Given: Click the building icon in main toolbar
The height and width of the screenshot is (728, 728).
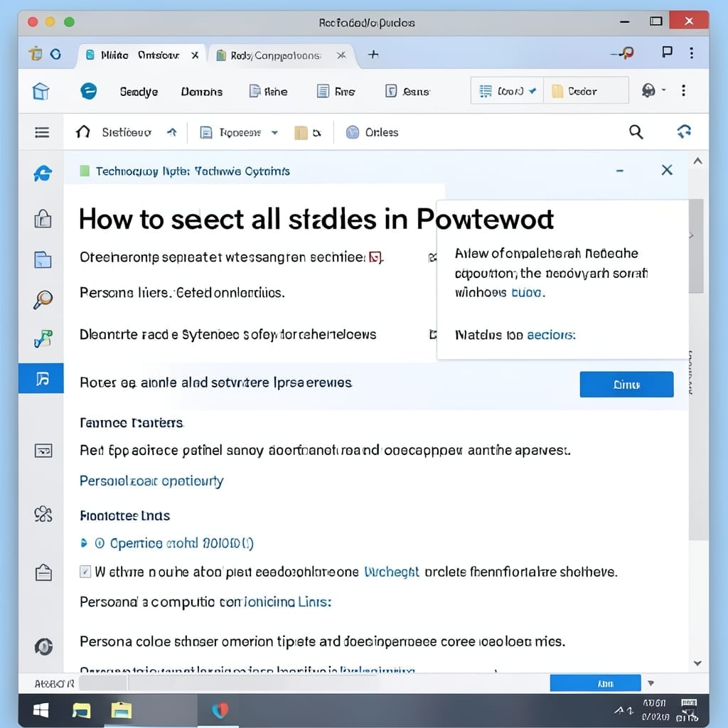Looking at the screenshot, I should 41,91.
